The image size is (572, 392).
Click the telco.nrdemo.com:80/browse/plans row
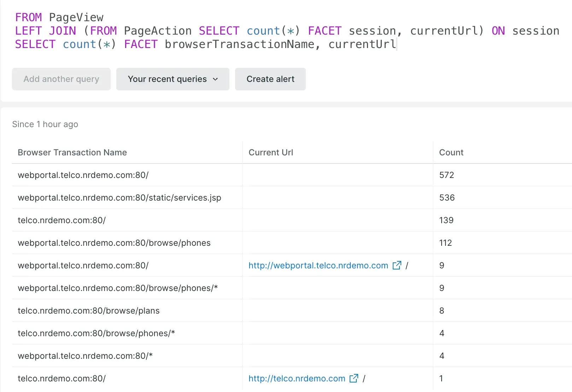[x=88, y=311]
